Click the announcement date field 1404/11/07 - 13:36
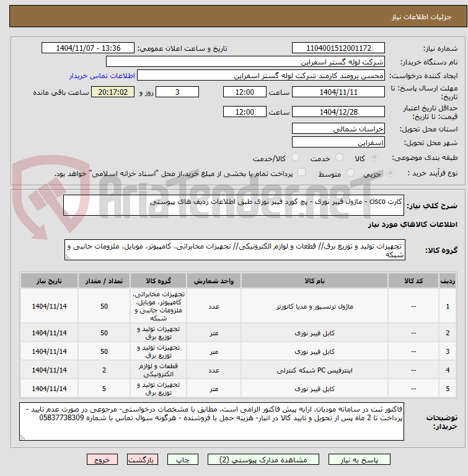468x476 pixels. [88, 48]
